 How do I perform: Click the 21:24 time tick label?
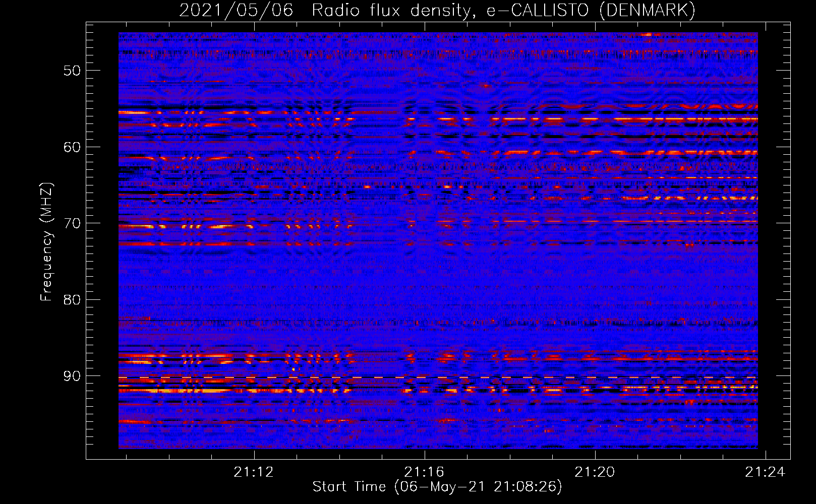point(765,472)
